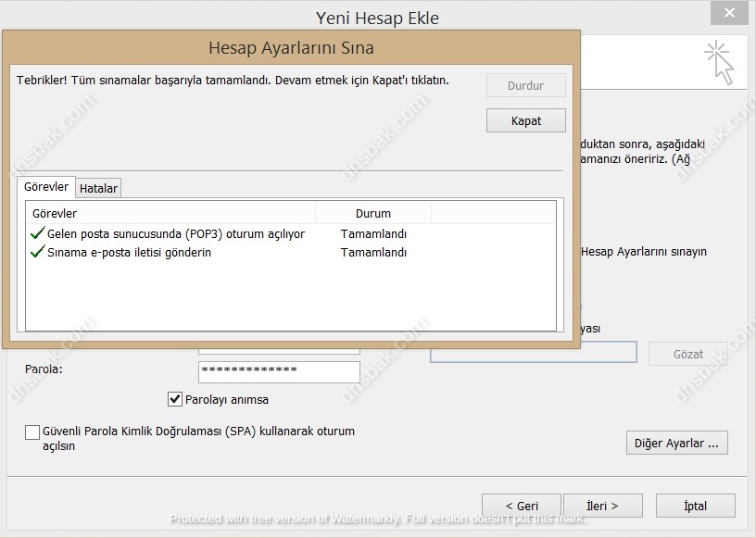Close the Yeni Hesap Ekle window
Screen dimensions: 756x538
(x=729, y=13)
